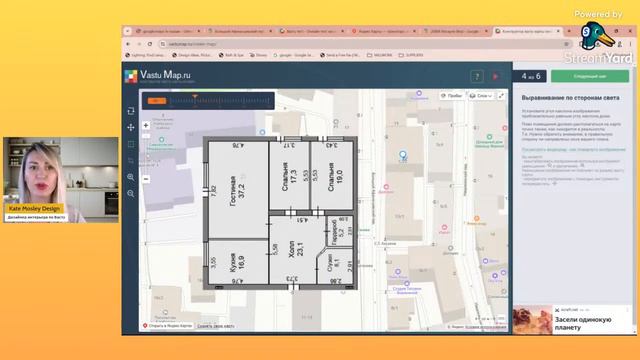
Task: Open the Design Ideas bookmark
Action: [x=191, y=55]
